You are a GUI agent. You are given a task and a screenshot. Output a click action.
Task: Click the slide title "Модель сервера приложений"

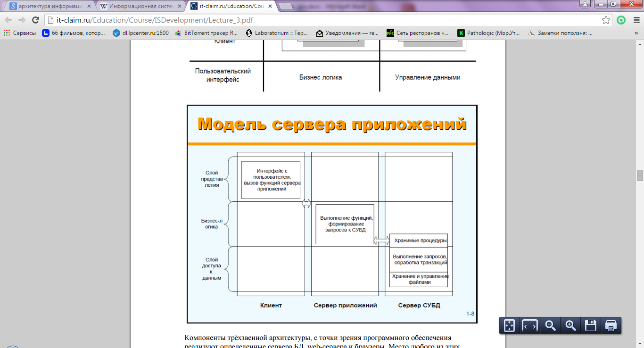point(332,124)
